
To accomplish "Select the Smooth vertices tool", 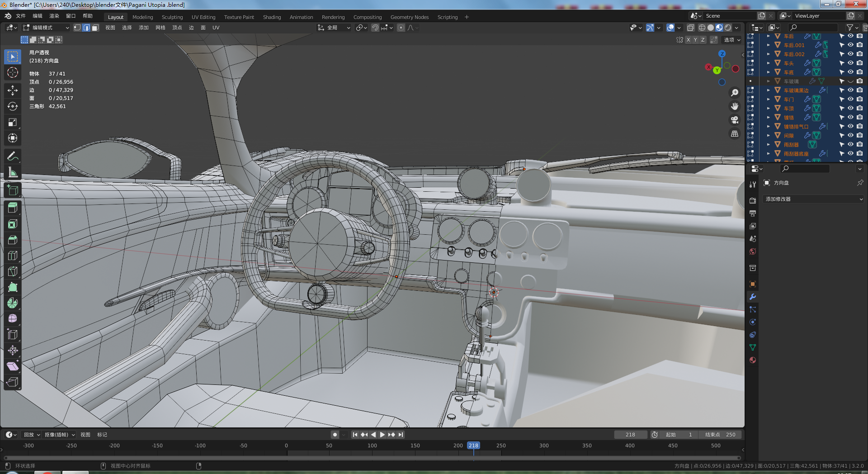I will point(13,319).
